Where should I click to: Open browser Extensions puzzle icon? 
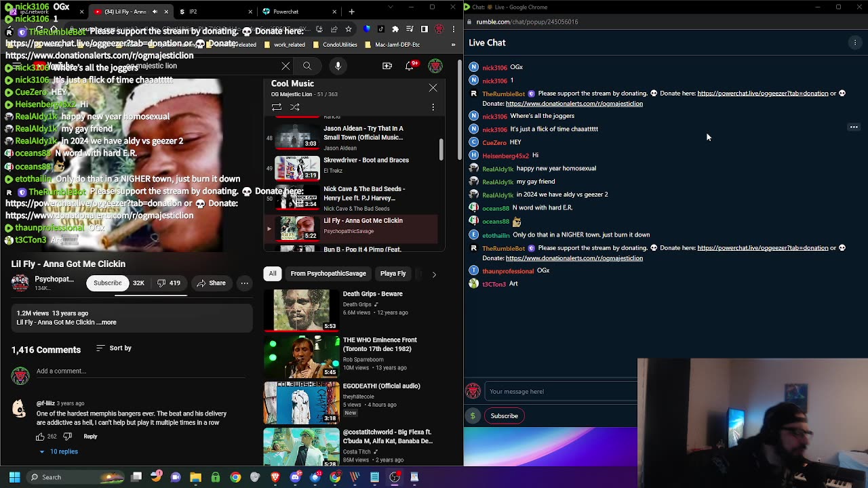pyautogui.click(x=395, y=29)
